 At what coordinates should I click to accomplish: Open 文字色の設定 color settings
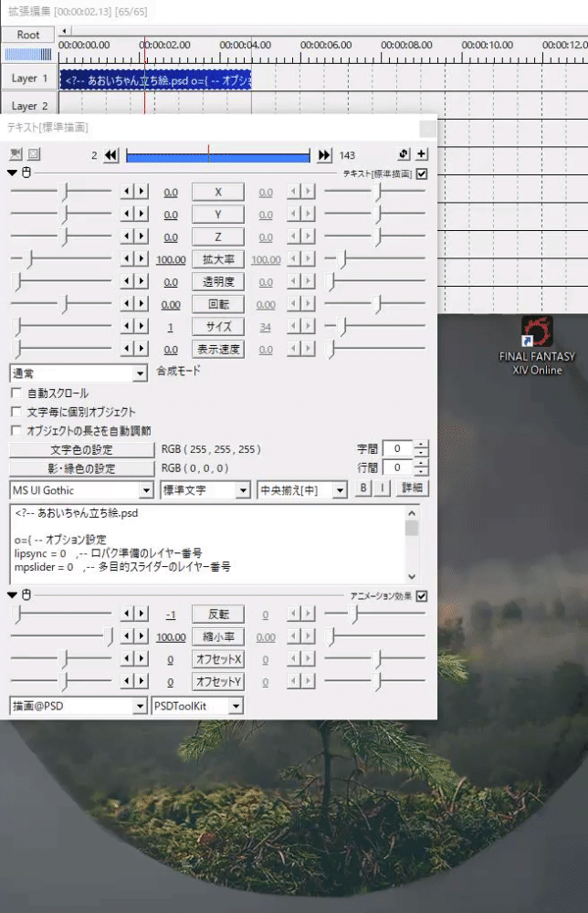tap(81, 449)
